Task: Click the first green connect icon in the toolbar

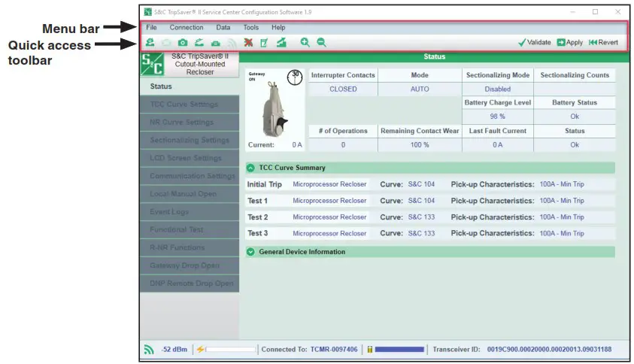Action: (150, 42)
